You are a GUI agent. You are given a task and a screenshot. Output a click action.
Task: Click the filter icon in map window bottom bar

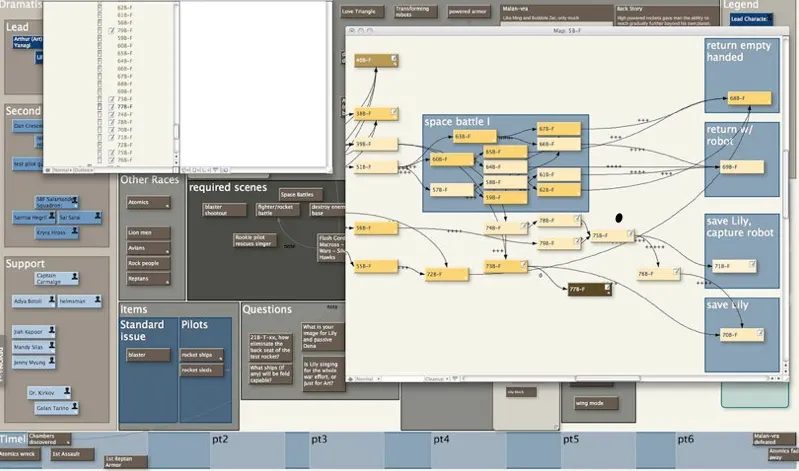455,379
